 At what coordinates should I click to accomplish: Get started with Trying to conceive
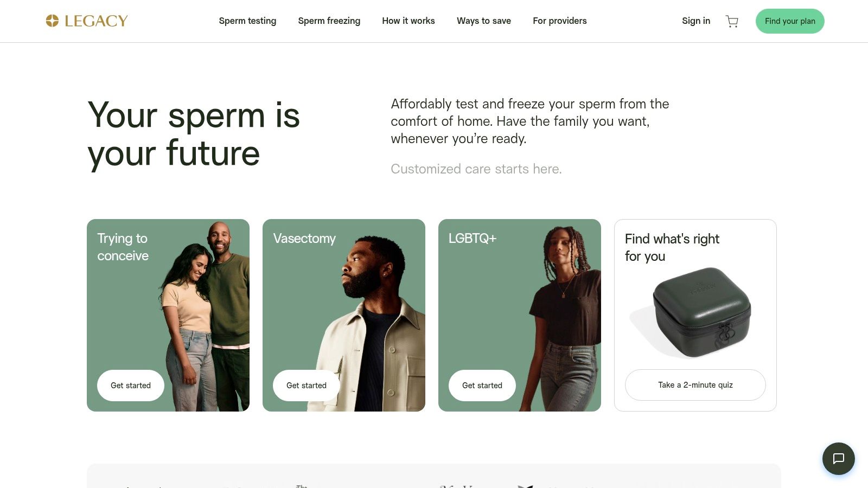131,386
